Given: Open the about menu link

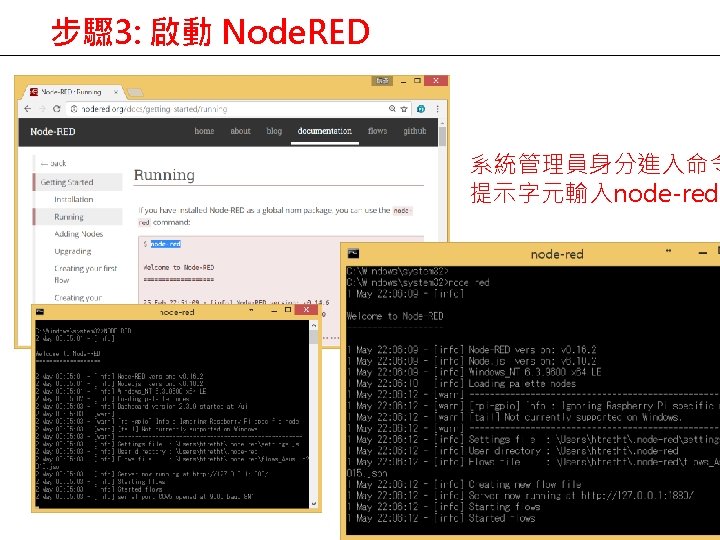Looking at the screenshot, I should (x=241, y=131).
